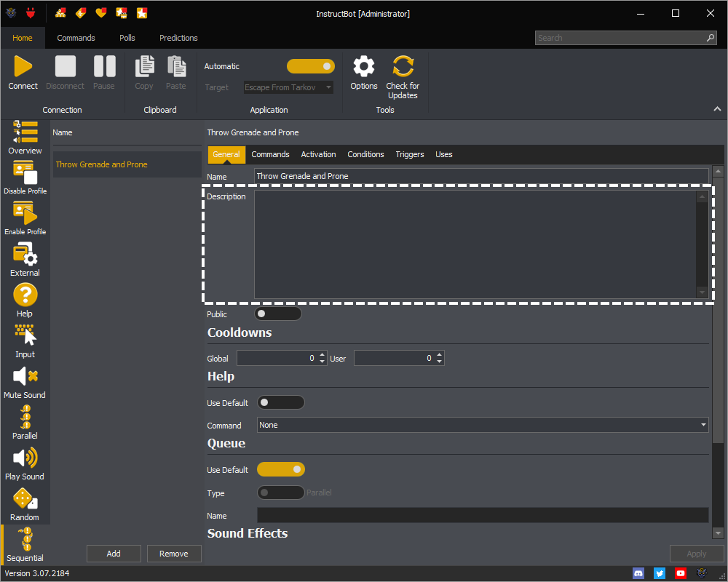
Task: Increase Global cooldown value
Action: click(323, 354)
